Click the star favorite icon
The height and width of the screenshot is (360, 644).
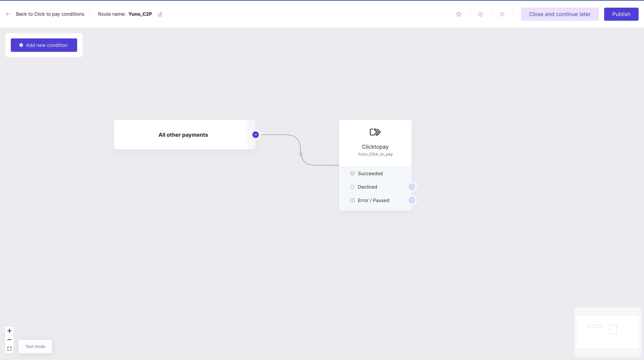pyautogui.click(x=459, y=14)
